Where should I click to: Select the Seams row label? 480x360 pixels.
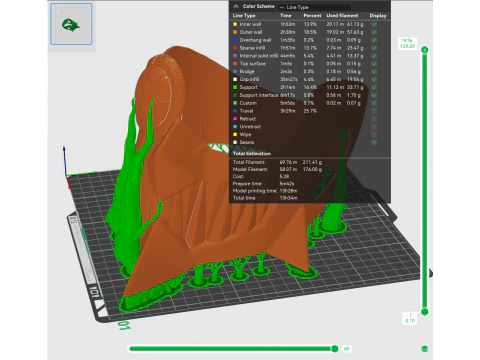247,142
